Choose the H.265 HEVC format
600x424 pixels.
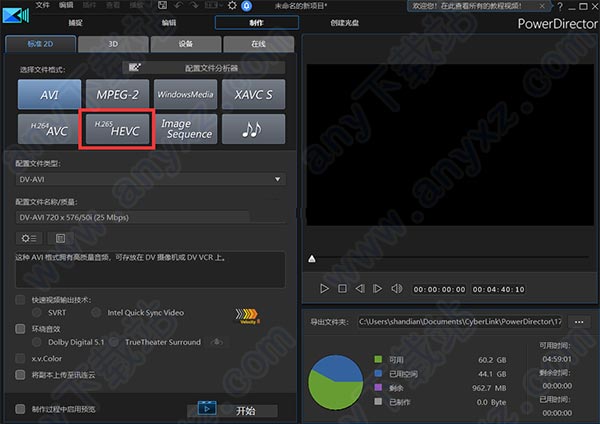click(117, 129)
